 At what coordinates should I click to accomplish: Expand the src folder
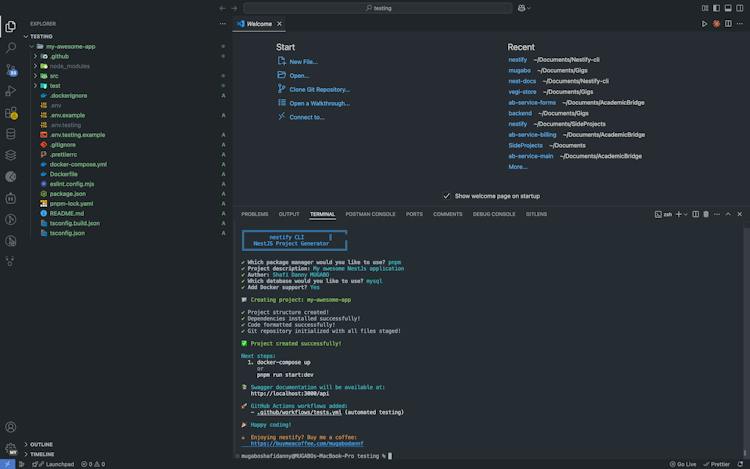(x=35, y=76)
